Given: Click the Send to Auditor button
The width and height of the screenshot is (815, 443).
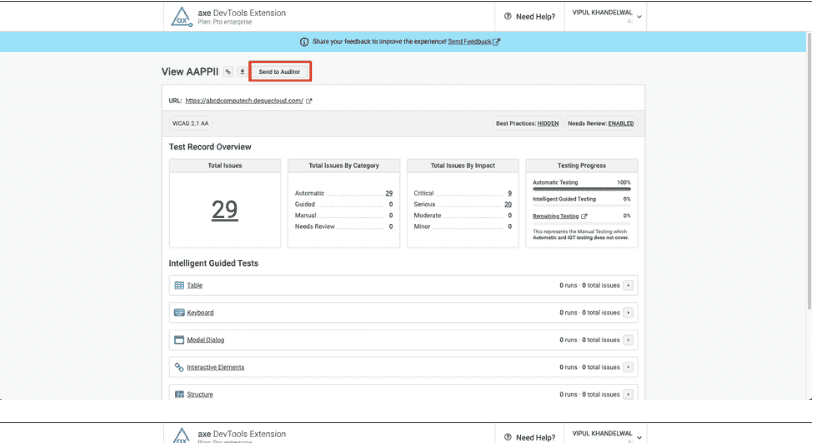Looking at the screenshot, I should point(280,72).
